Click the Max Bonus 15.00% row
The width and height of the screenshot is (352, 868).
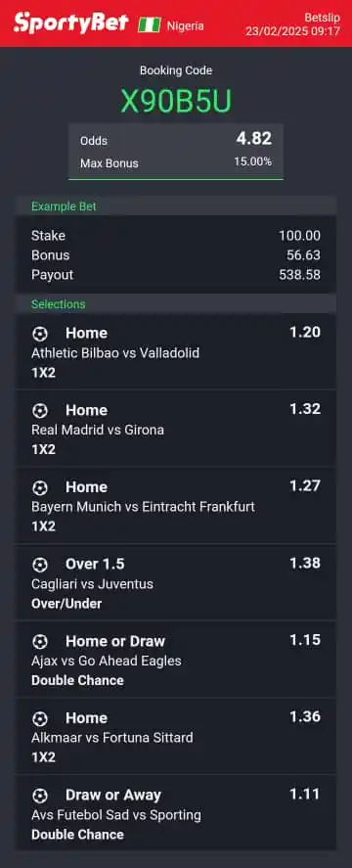point(176,162)
